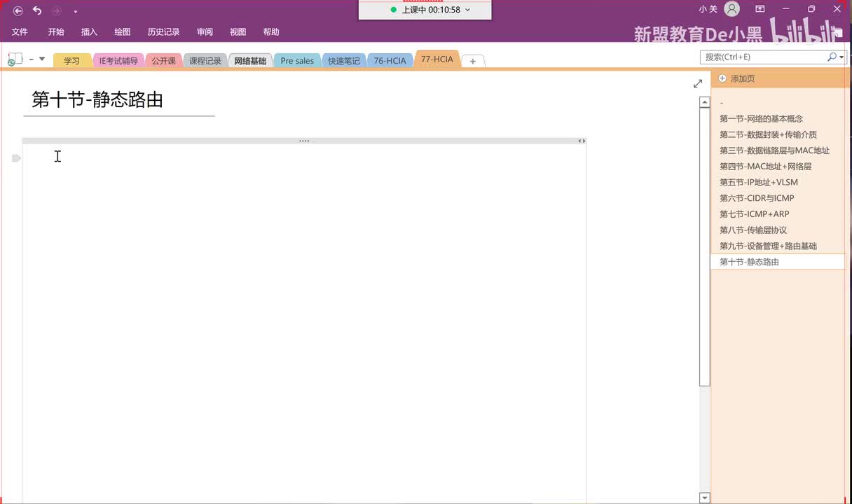
Task: Click the note container top handle bar
Action: tap(304, 141)
